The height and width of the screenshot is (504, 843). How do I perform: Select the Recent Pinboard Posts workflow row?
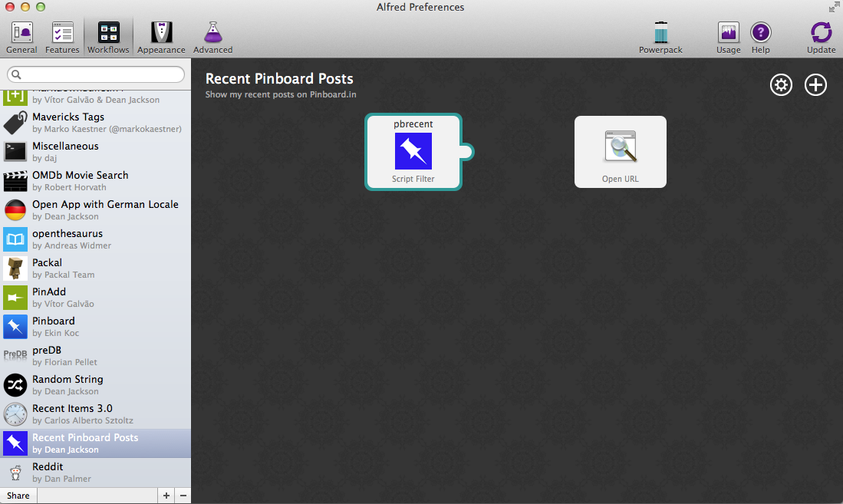click(96, 443)
